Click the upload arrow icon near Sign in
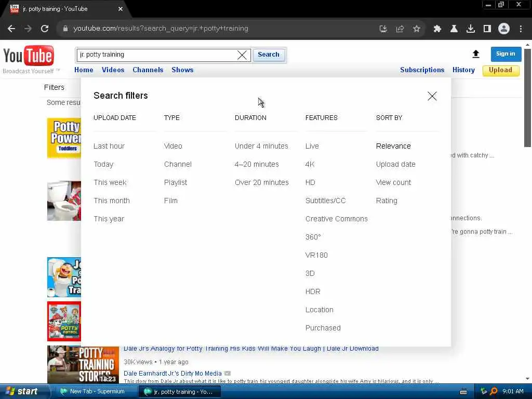The image size is (532, 399). tap(476, 54)
